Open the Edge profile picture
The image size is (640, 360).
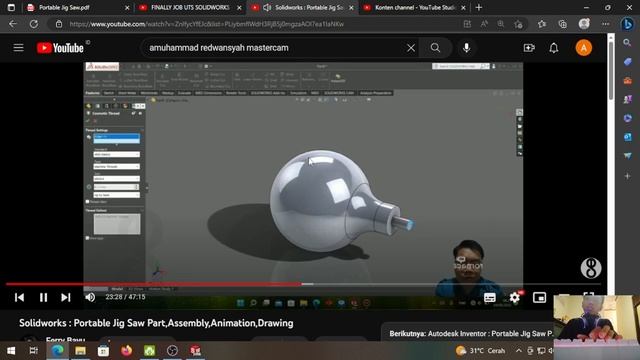coord(584,24)
